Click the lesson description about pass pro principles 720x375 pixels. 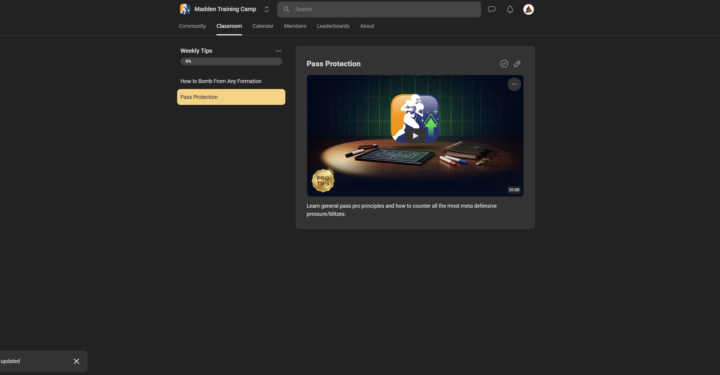[402, 210]
